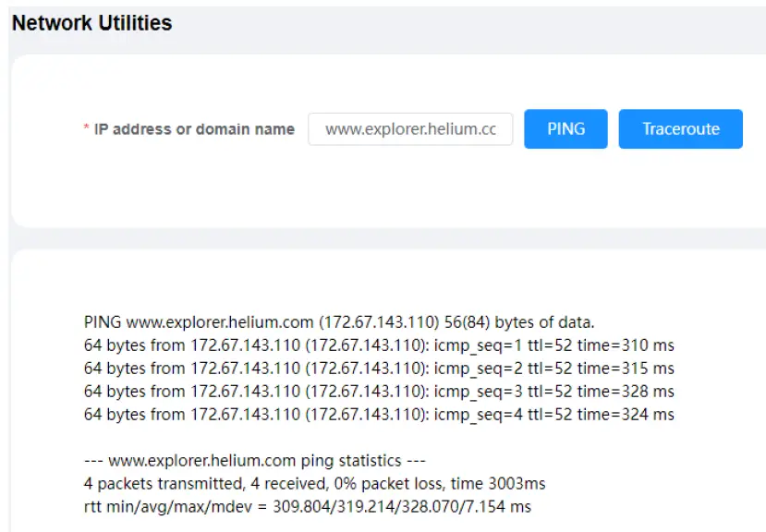
Task: Click the Network Utilities heading
Action: 91,23
